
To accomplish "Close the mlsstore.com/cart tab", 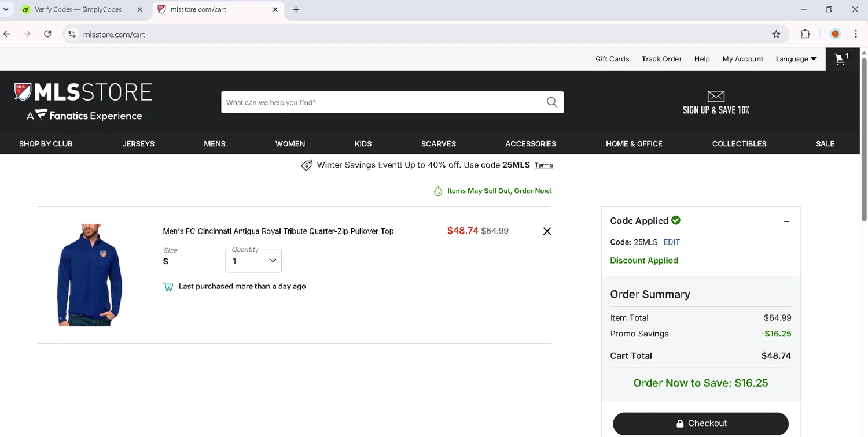I will click(275, 10).
